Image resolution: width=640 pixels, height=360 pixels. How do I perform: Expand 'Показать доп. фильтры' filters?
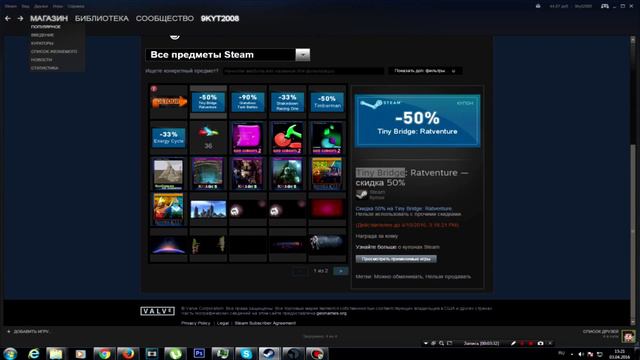(x=425, y=71)
